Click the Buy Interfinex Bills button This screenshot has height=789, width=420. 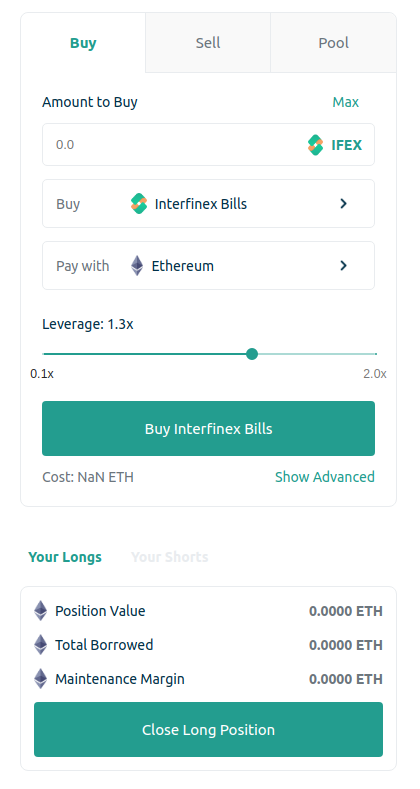208,429
